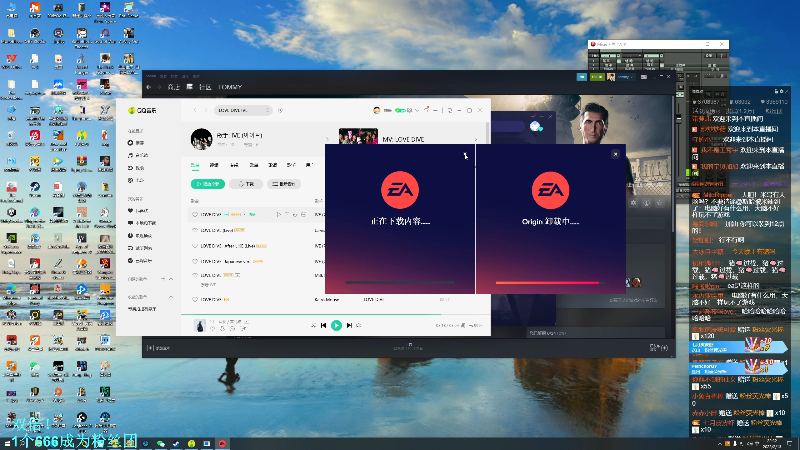Click the Origin uninstall progress bar
The image size is (800, 450).
click(x=551, y=282)
